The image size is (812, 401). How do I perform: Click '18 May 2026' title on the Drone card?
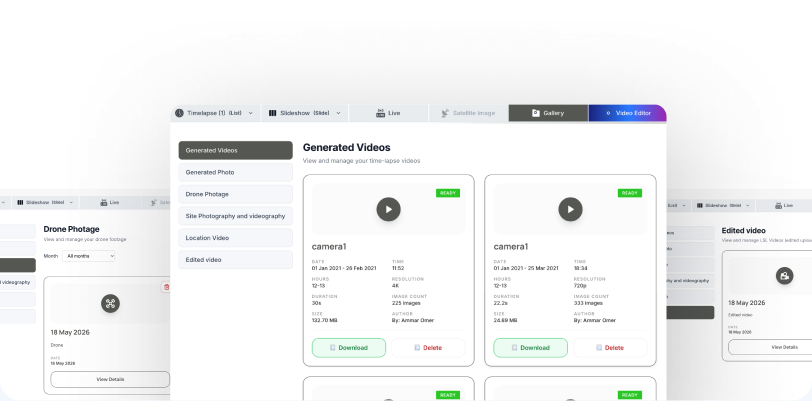(70, 333)
